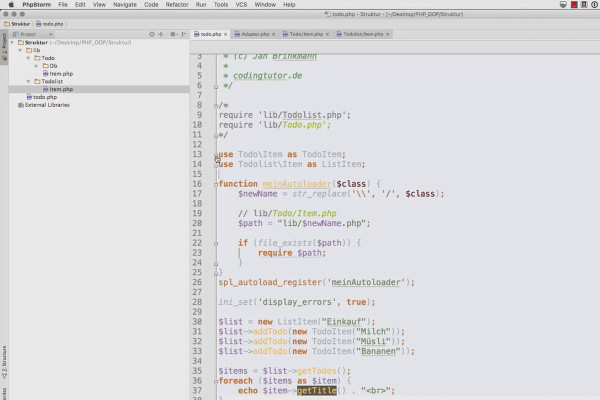Screen dimensions: 600x400
Task: Select todo.php in the project tree
Action: coord(42,97)
